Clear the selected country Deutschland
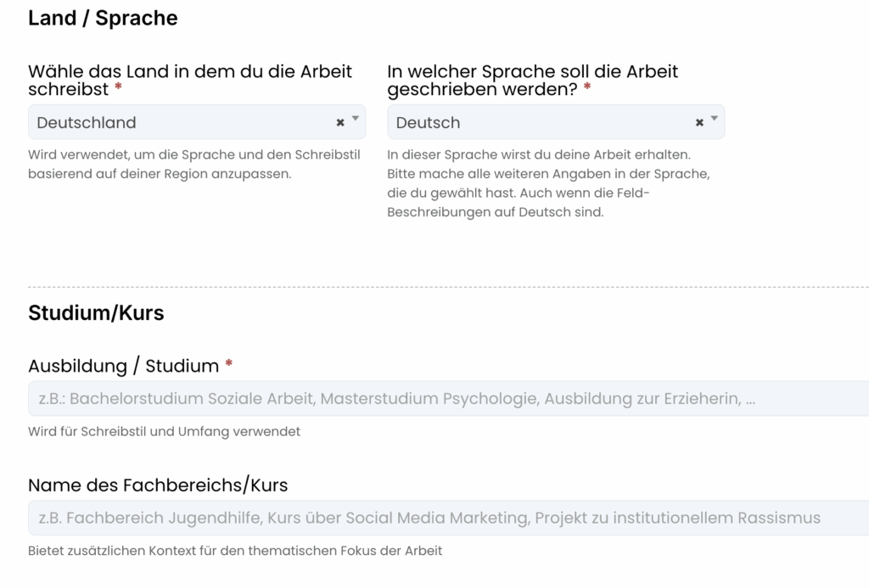 click(x=340, y=123)
